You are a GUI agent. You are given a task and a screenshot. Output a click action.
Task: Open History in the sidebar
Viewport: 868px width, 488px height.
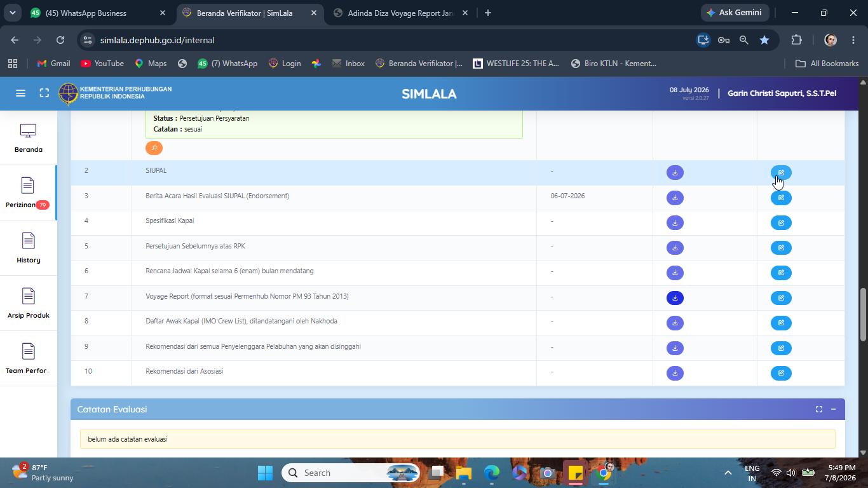coord(28,248)
